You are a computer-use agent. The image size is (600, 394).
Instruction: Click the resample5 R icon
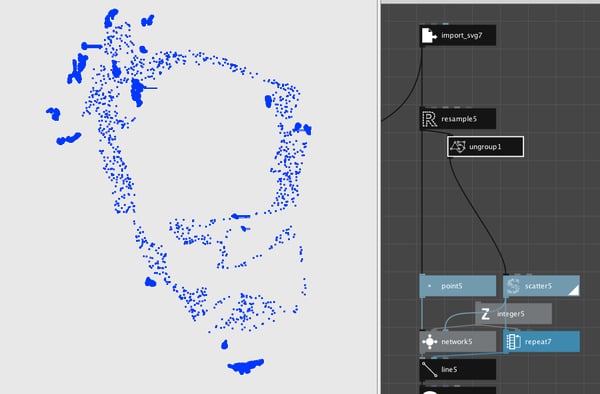pyautogui.click(x=429, y=119)
